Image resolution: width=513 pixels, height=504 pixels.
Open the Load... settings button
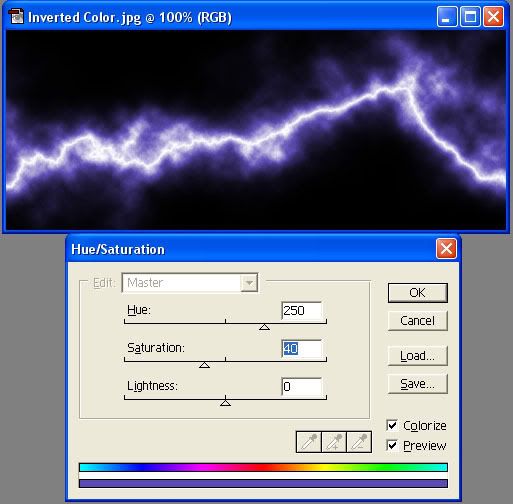tap(418, 356)
